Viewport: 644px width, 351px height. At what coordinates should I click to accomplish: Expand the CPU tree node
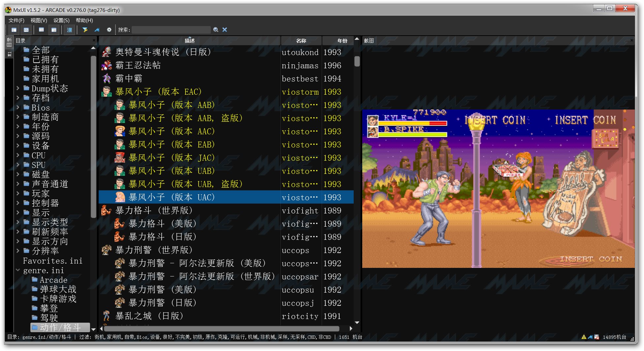tap(18, 155)
